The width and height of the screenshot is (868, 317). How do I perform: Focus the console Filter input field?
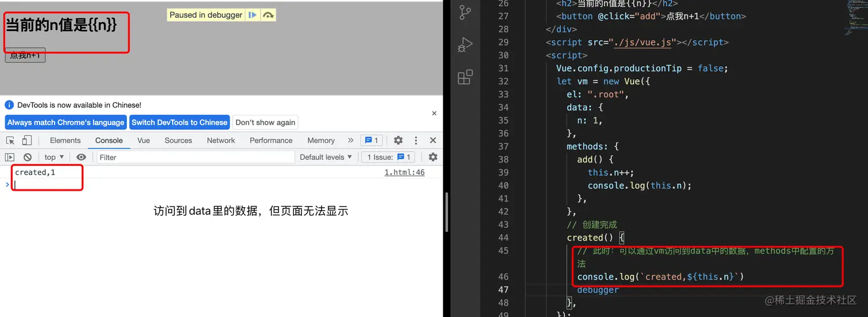(195, 157)
